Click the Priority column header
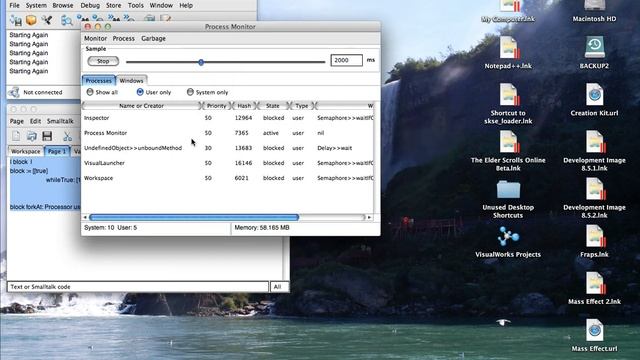The image size is (640, 360). point(216,106)
